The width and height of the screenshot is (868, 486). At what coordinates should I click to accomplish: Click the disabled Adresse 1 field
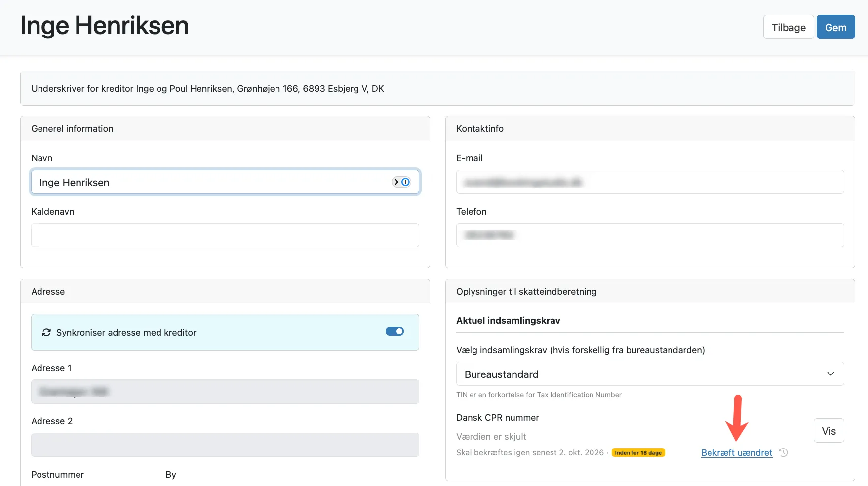(x=225, y=392)
